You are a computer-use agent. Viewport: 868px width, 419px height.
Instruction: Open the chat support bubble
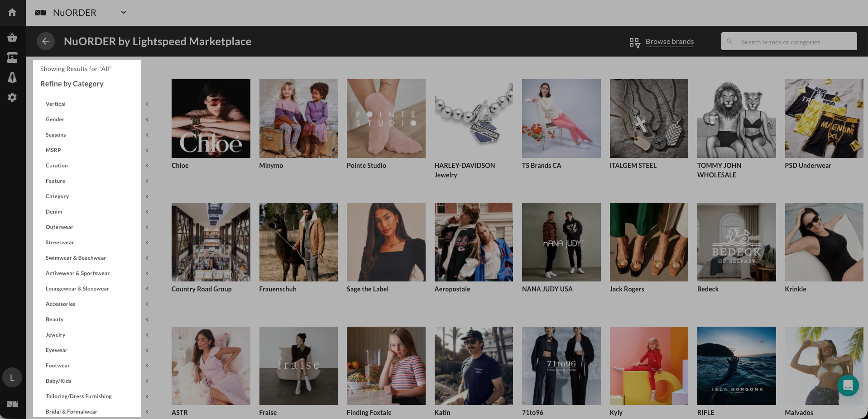[x=848, y=386]
